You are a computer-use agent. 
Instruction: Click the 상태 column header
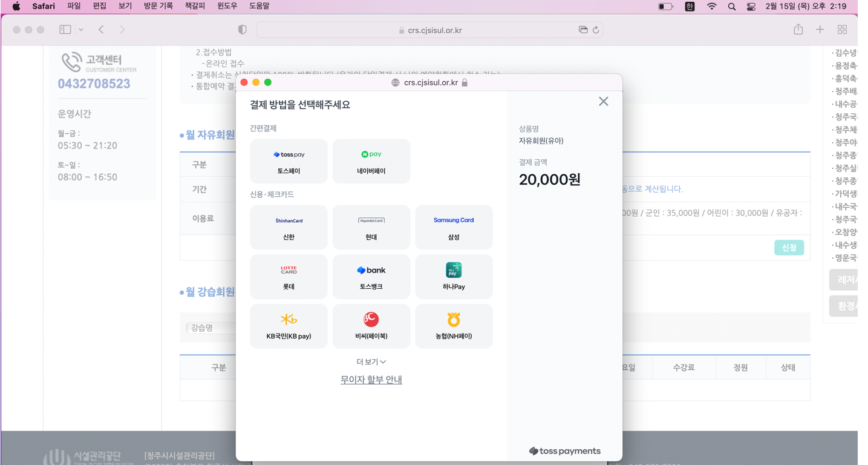pos(788,368)
